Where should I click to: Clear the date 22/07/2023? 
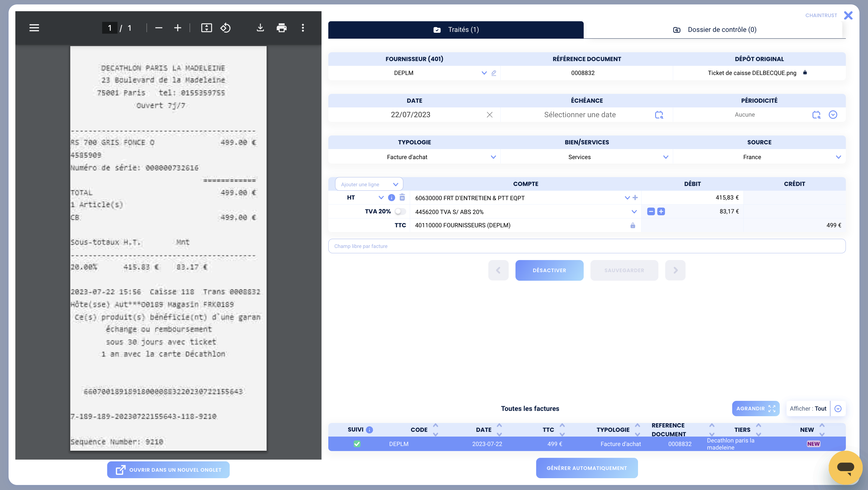(x=490, y=115)
